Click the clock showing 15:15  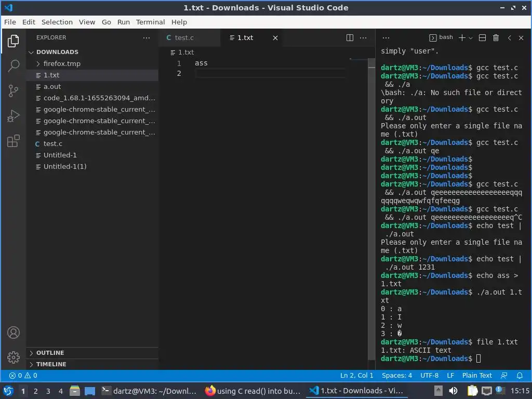pyautogui.click(x=520, y=391)
